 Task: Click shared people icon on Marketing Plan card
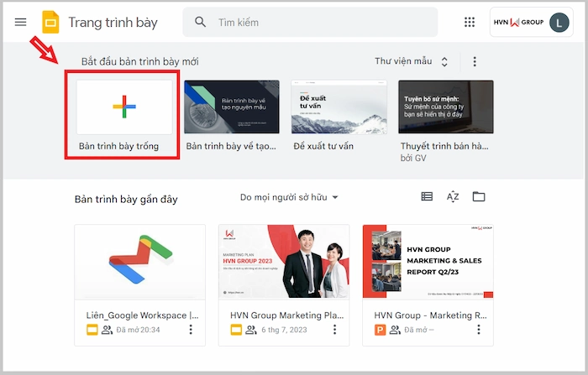[x=251, y=330]
